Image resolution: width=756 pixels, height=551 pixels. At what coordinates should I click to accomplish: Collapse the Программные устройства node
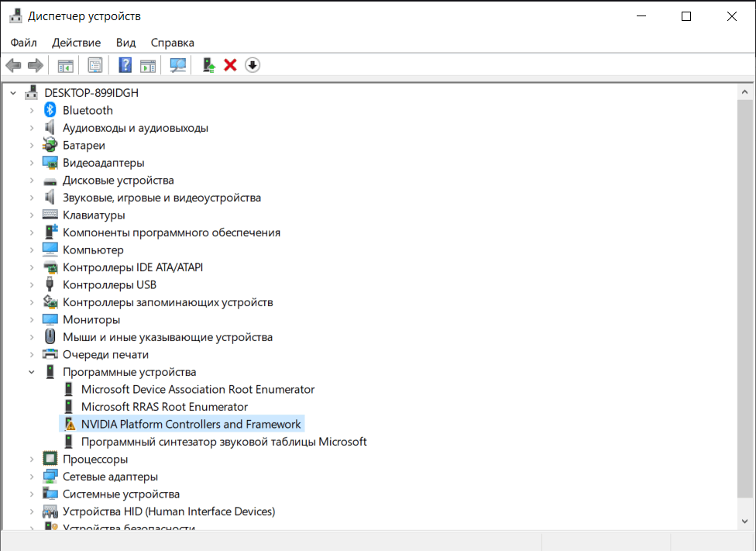click(x=31, y=372)
